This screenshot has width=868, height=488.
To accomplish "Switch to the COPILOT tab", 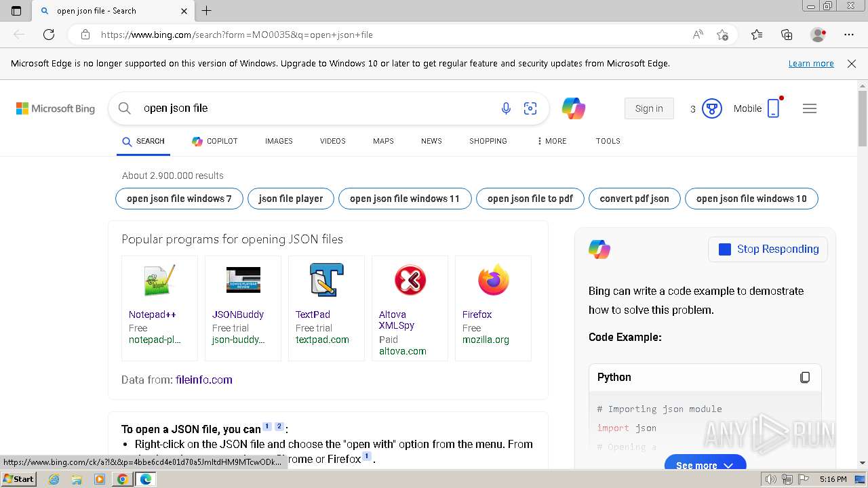I will (214, 141).
